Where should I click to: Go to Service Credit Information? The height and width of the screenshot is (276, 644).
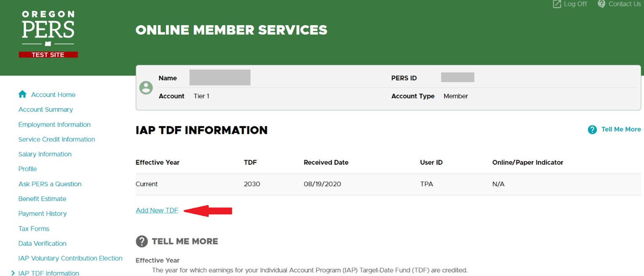point(56,139)
